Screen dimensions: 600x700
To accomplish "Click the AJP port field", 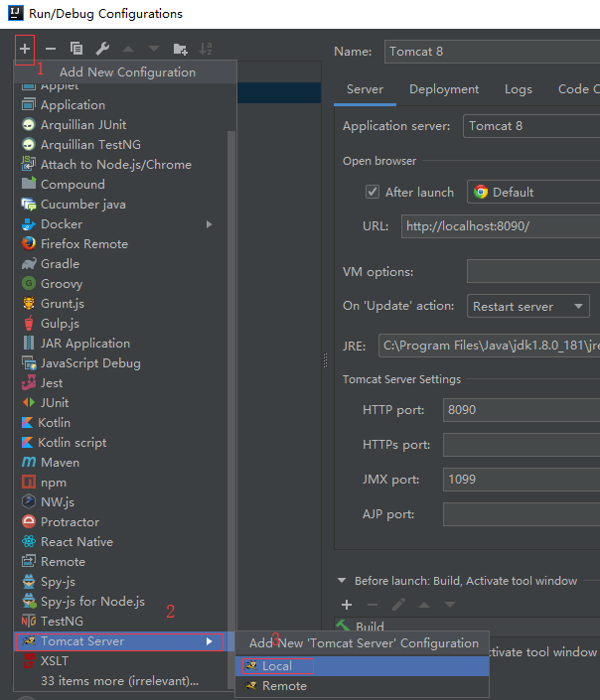I will point(522,514).
